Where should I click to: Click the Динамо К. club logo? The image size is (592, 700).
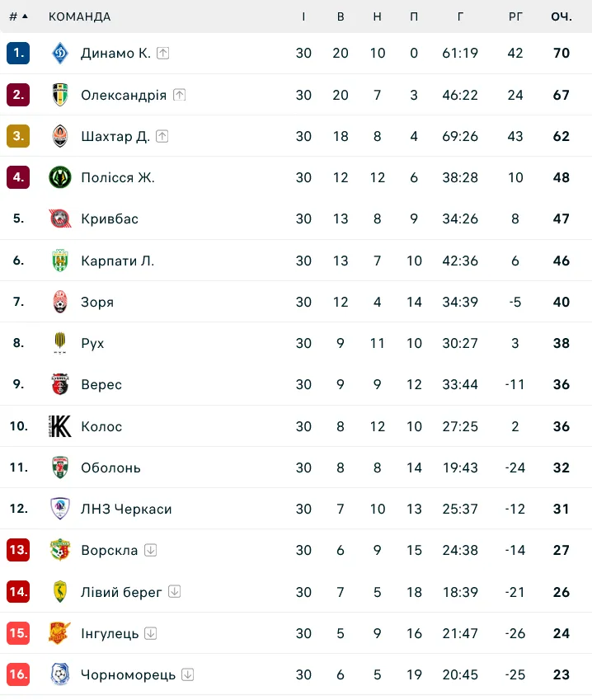[60, 53]
